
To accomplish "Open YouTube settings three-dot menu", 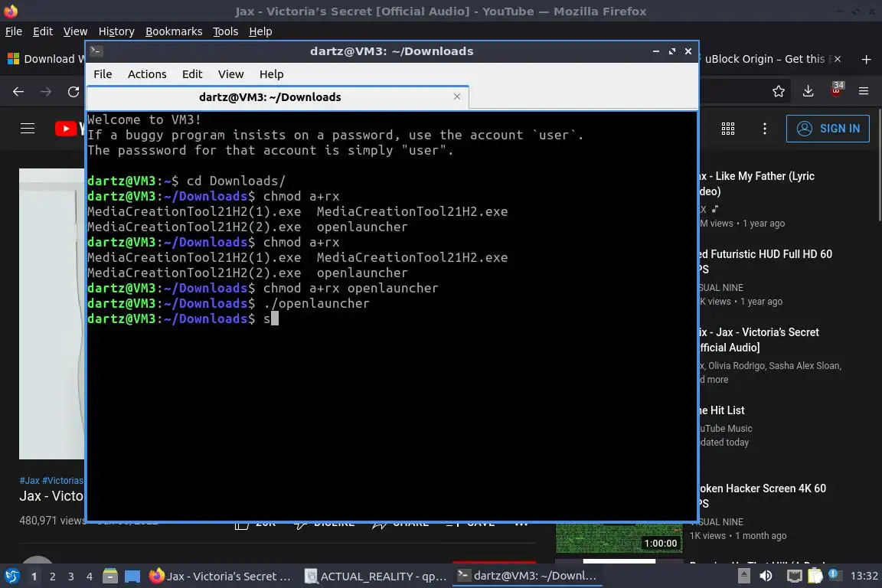I will pyautogui.click(x=764, y=129).
